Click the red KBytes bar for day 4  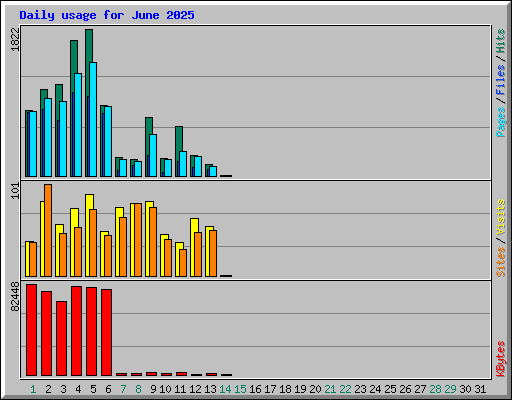coord(76,331)
